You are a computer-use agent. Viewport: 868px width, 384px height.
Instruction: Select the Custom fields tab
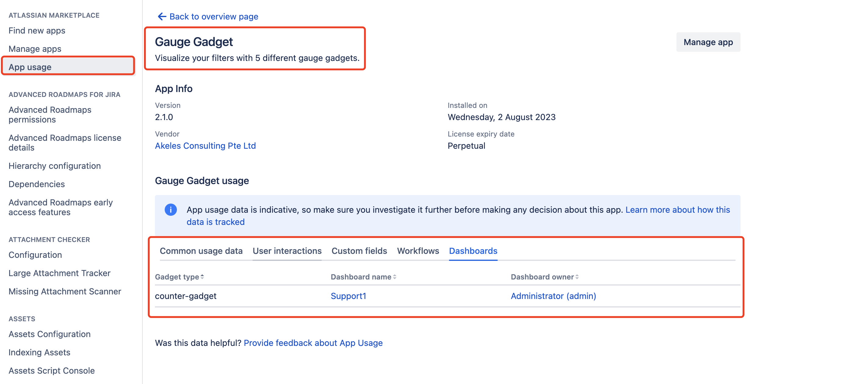(x=359, y=251)
